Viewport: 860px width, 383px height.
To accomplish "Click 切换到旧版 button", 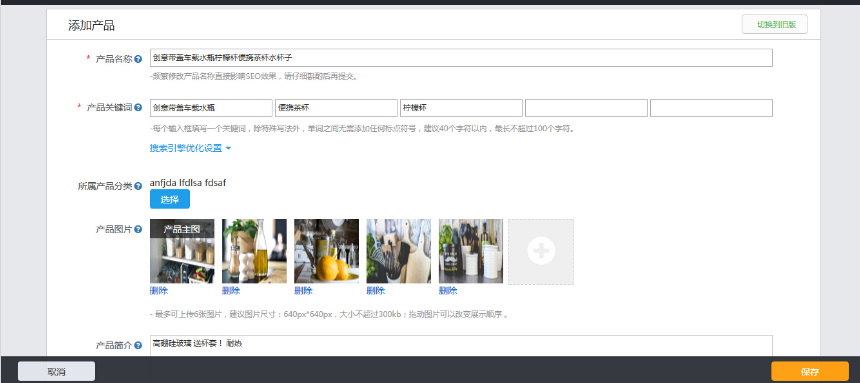I will (x=774, y=24).
